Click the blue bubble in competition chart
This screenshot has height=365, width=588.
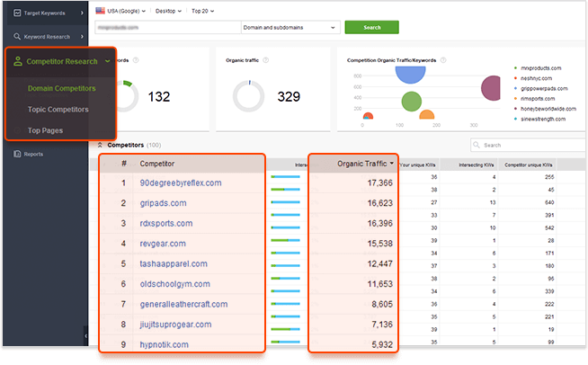point(410,75)
